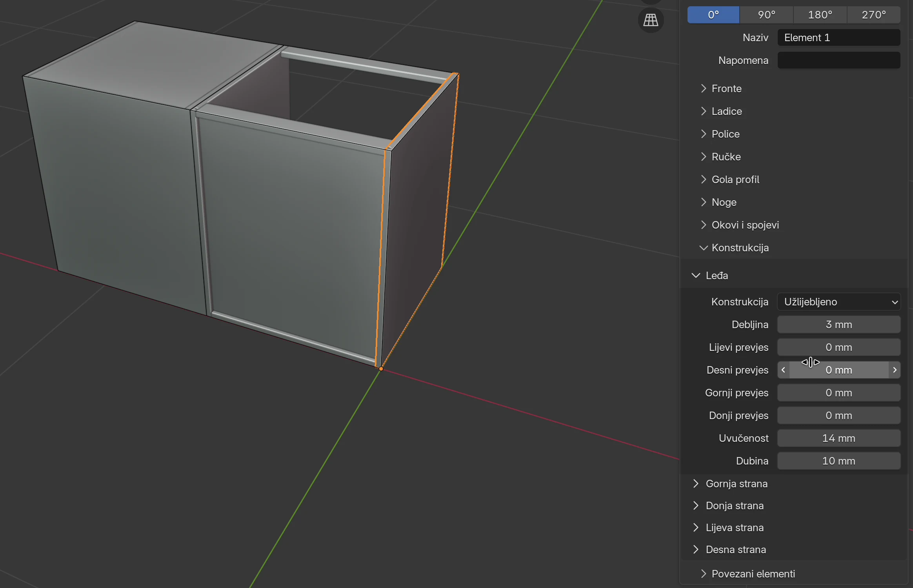Click the Debljina 3 mm value field
This screenshot has width=913, height=588.
pyautogui.click(x=839, y=325)
